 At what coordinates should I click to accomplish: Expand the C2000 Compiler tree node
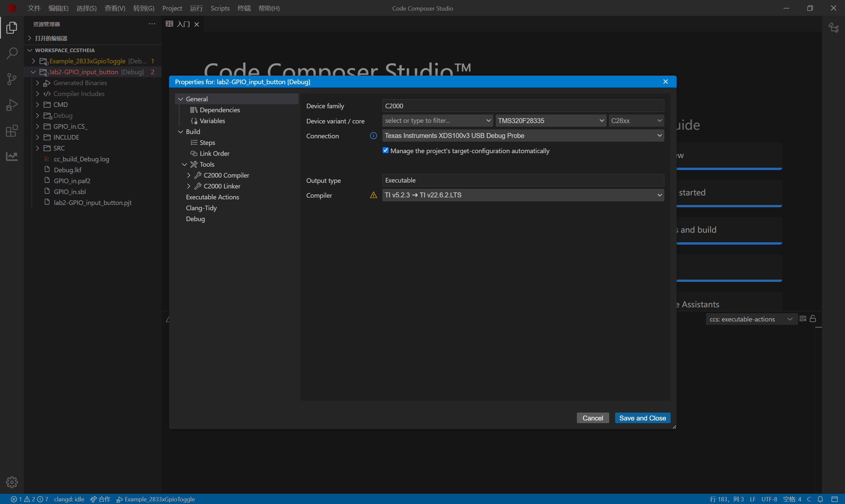pyautogui.click(x=189, y=175)
